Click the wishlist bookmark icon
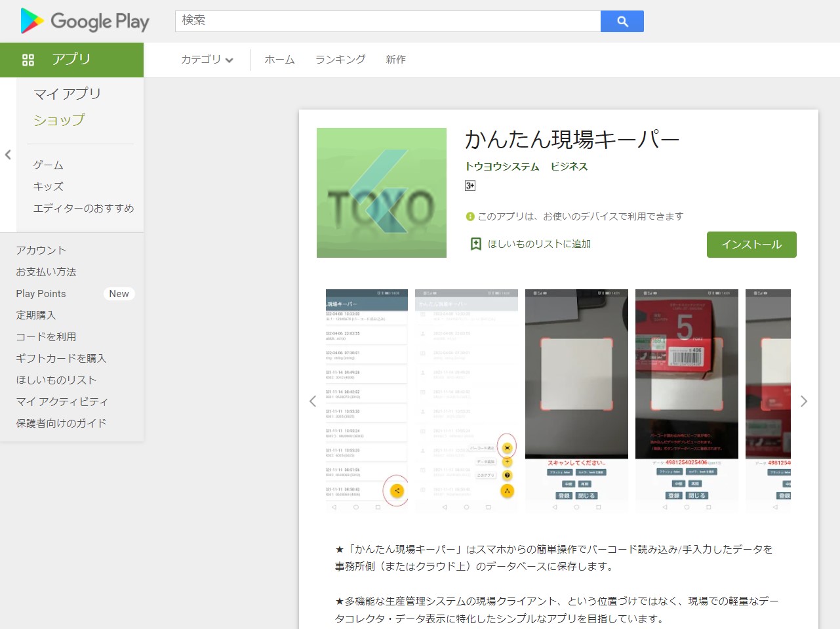 pos(476,244)
